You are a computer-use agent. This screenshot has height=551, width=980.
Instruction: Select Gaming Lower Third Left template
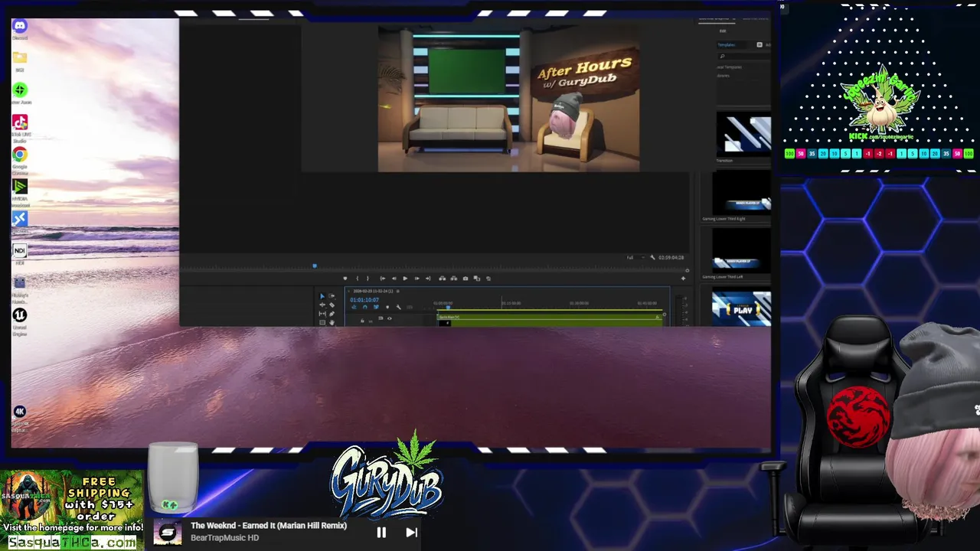(x=741, y=251)
